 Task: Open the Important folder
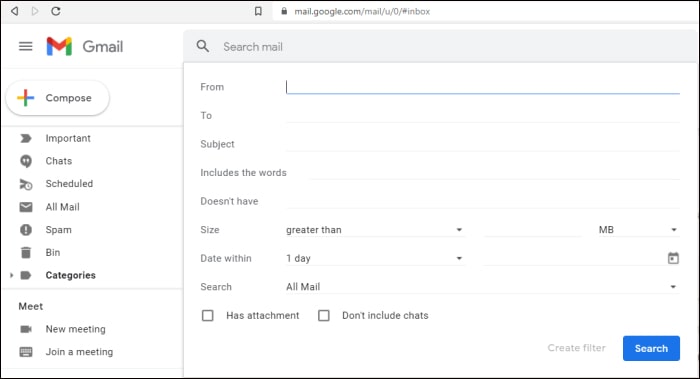68,138
